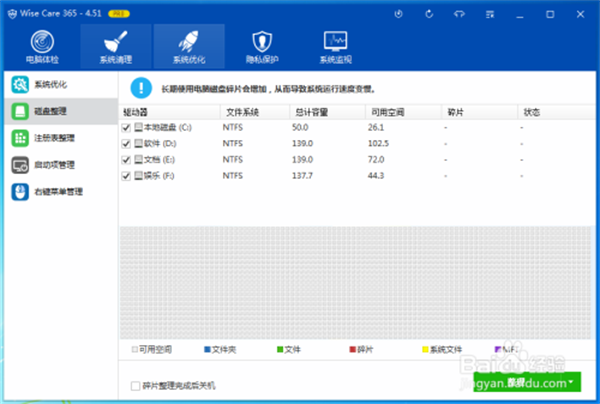Click NTFS in the 娱乐 (F:) row
The width and height of the screenshot is (600, 404).
click(233, 176)
